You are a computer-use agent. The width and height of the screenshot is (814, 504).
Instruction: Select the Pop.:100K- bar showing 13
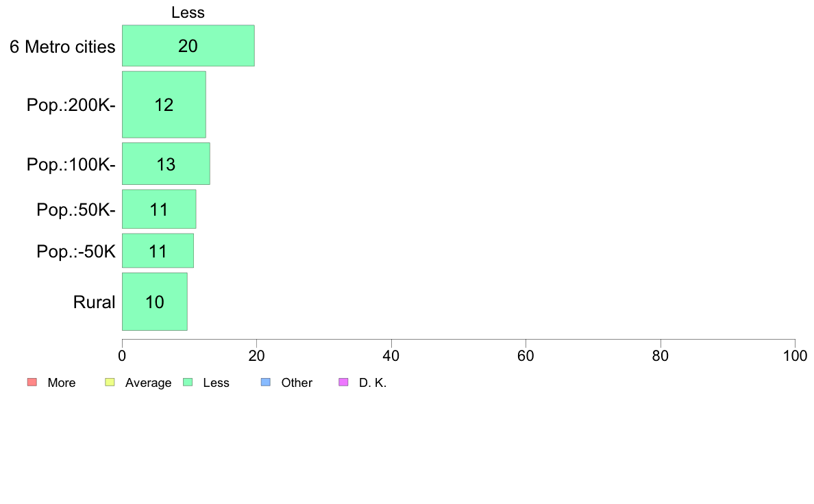tap(166, 164)
